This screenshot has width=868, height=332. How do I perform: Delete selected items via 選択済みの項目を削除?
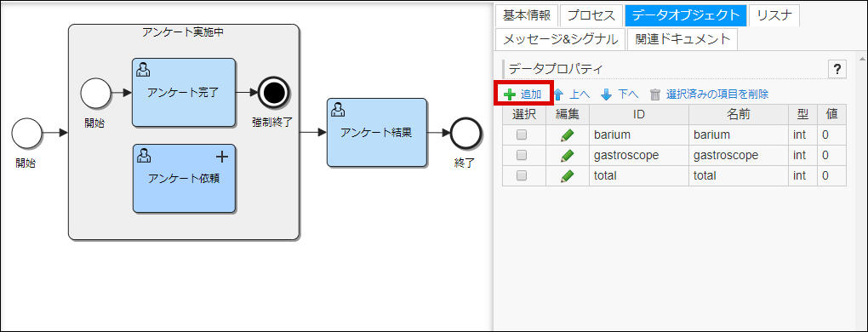tap(709, 94)
